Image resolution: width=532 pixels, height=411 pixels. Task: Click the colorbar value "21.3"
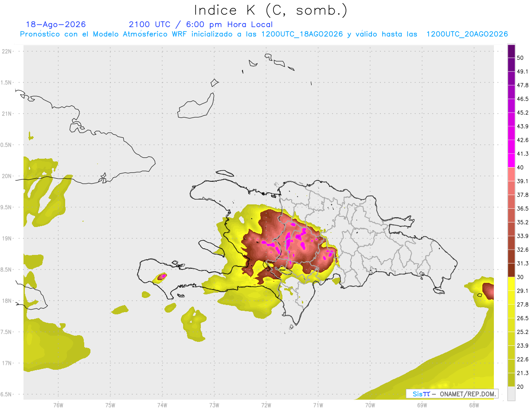(x=523, y=373)
